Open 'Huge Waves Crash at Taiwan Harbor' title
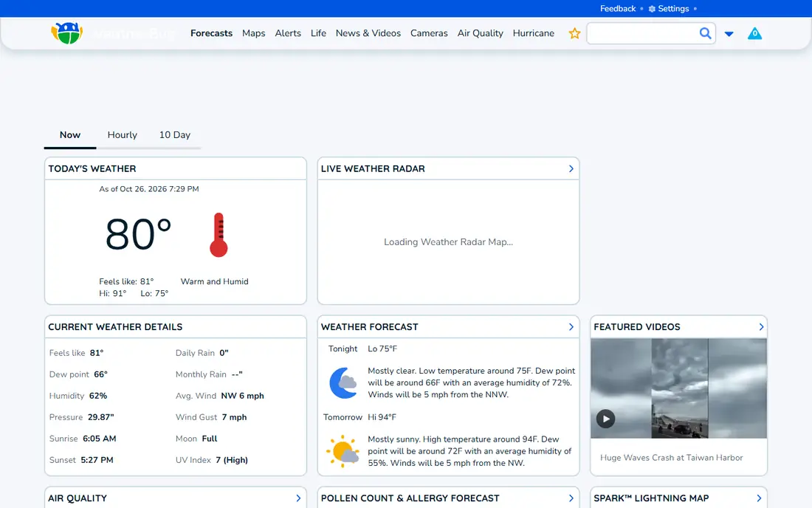812x508 pixels. pyautogui.click(x=671, y=458)
